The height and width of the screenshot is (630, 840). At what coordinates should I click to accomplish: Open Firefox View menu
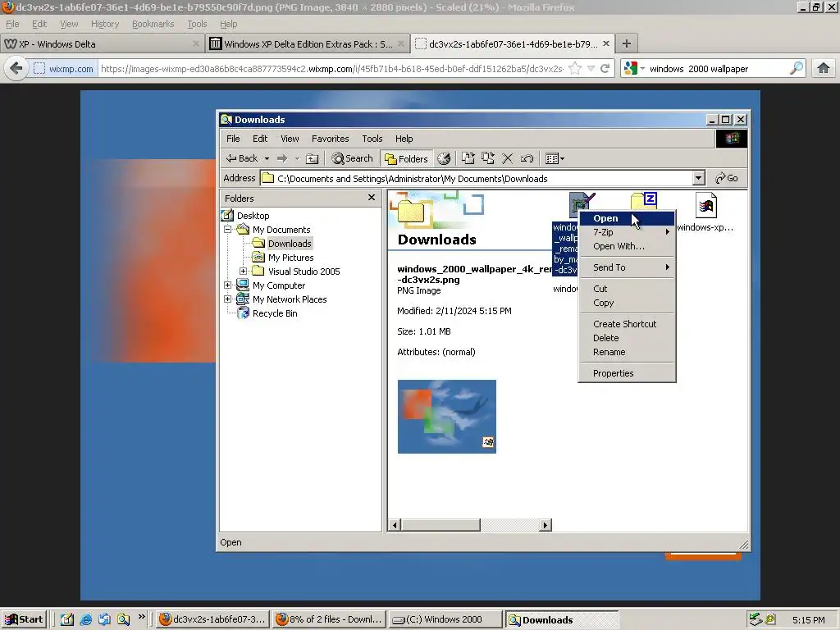[x=69, y=24]
